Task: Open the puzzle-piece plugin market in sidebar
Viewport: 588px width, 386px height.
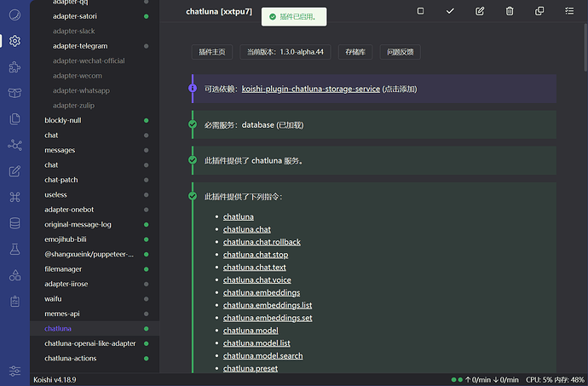Action: (x=14, y=66)
